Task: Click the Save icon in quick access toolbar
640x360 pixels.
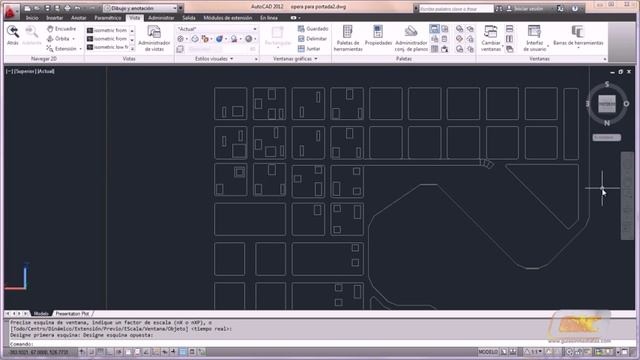Action: pos(47,8)
